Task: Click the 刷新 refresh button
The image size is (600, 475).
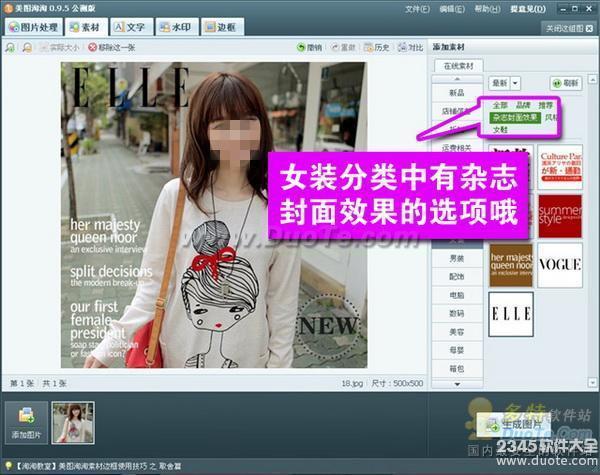Action: [x=566, y=83]
